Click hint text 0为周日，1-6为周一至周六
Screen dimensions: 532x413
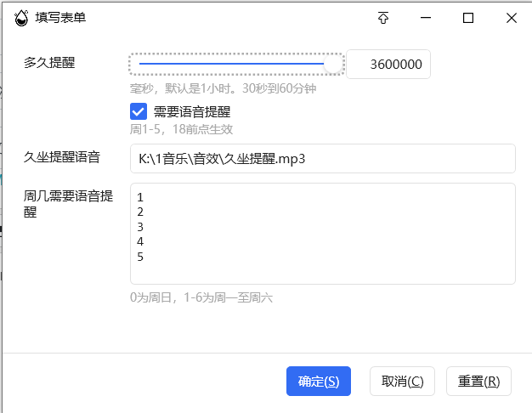point(201,297)
